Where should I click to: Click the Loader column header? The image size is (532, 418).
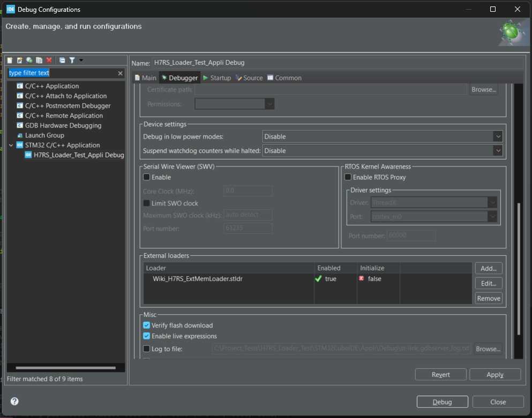[x=229, y=268]
